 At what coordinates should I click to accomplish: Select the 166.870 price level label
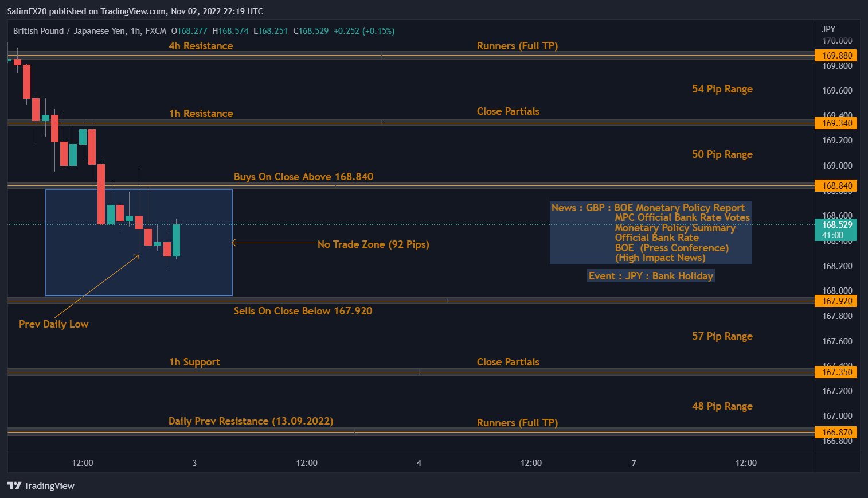click(x=836, y=433)
